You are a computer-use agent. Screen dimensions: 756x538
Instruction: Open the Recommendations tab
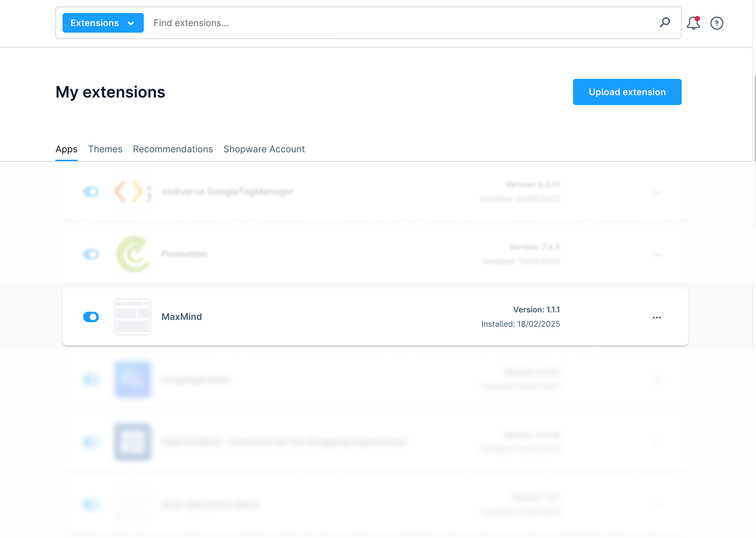click(x=173, y=149)
